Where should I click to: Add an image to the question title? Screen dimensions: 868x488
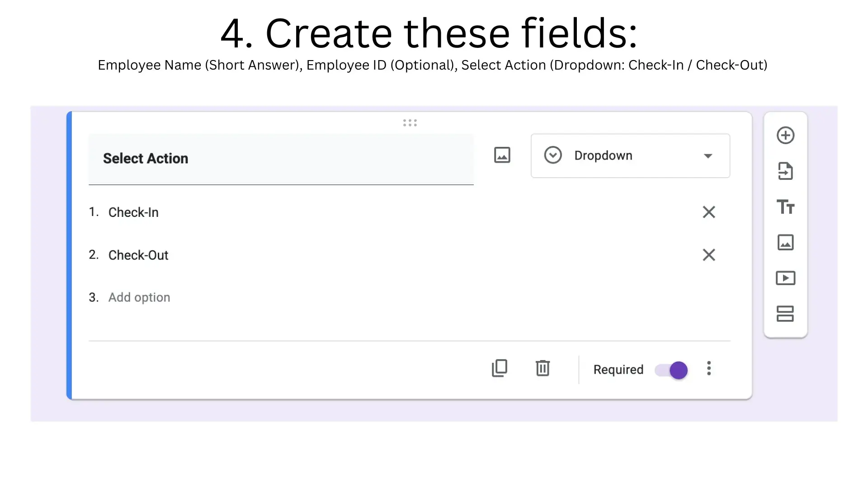pyautogui.click(x=502, y=155)
